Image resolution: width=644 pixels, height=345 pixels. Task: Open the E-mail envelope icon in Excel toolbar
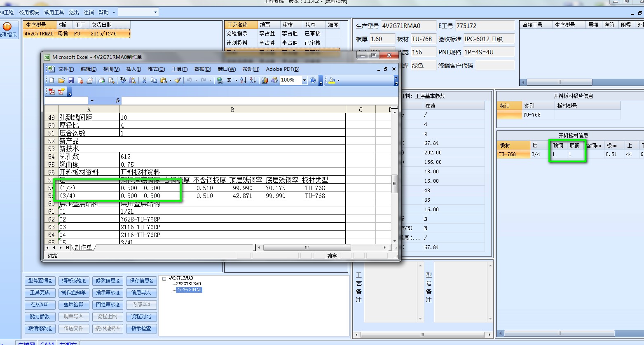[x=90, y=80]
